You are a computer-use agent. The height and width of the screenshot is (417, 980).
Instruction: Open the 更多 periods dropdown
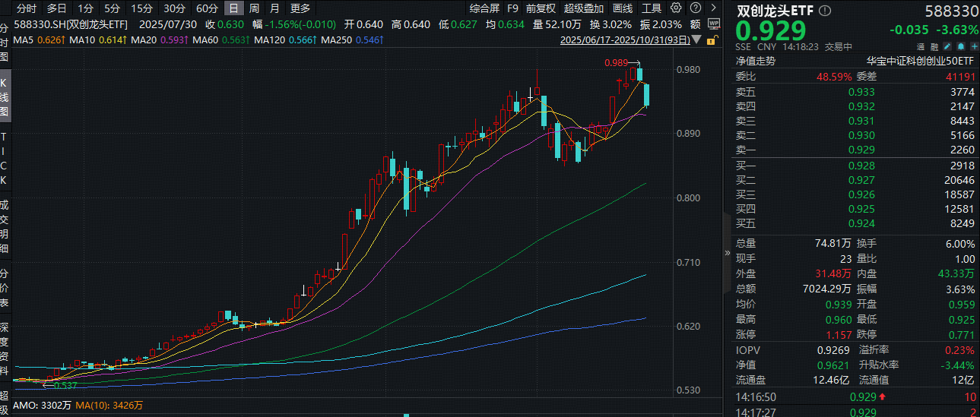point(300,8)
